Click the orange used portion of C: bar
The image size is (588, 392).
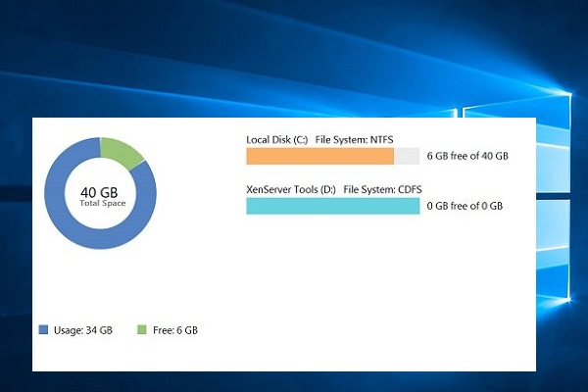(x=318, y=156)
